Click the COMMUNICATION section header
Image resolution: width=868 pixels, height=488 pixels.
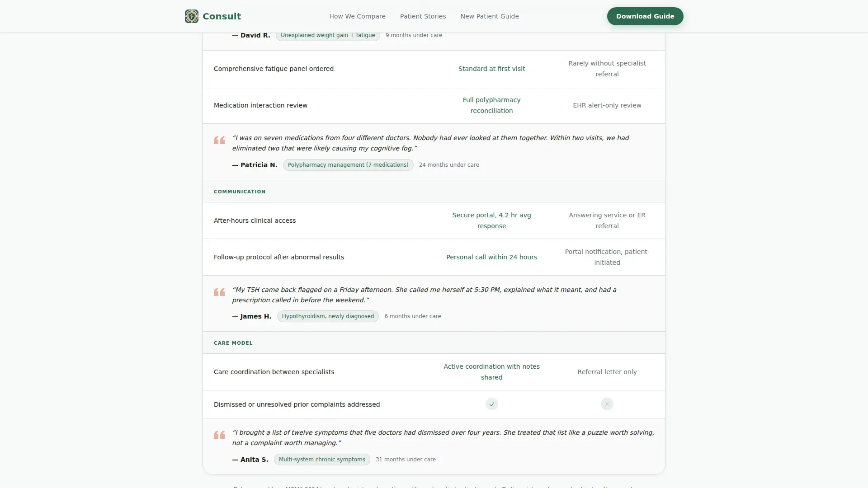coord(240,192)
